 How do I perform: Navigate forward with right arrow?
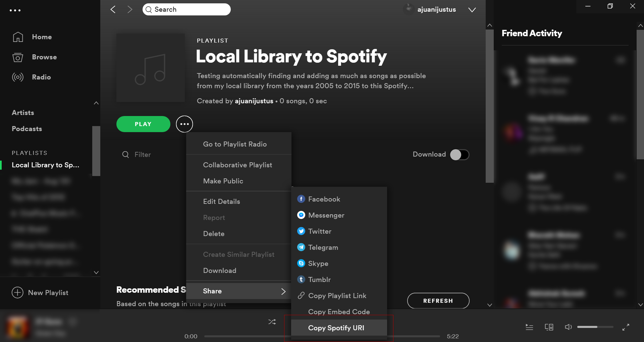click(130, 9)
